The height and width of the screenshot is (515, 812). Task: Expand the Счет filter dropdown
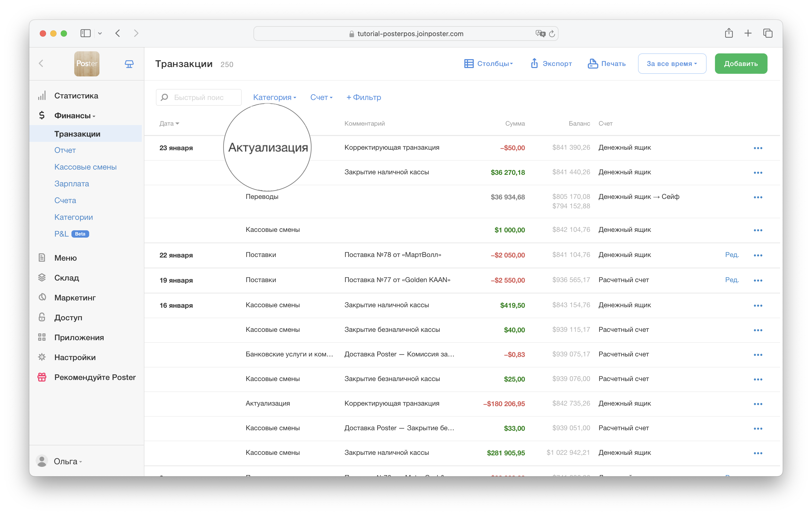coord(321,97)
